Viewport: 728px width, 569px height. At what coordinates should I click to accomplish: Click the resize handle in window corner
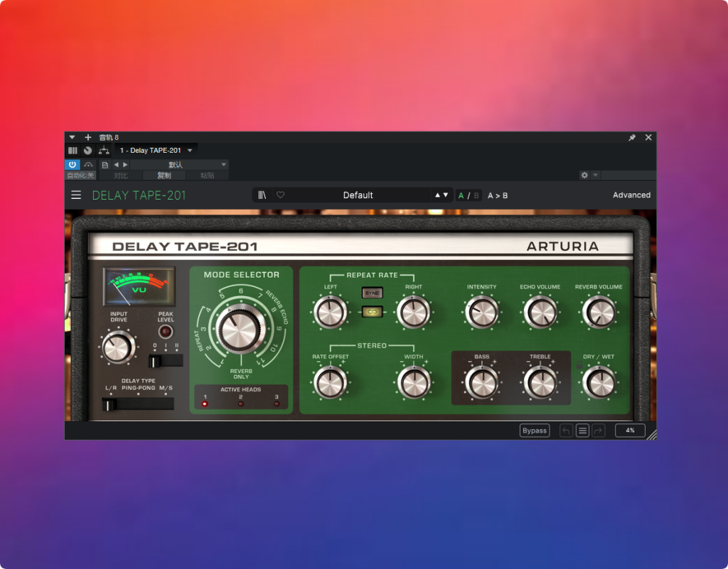(x=652, y=435)
